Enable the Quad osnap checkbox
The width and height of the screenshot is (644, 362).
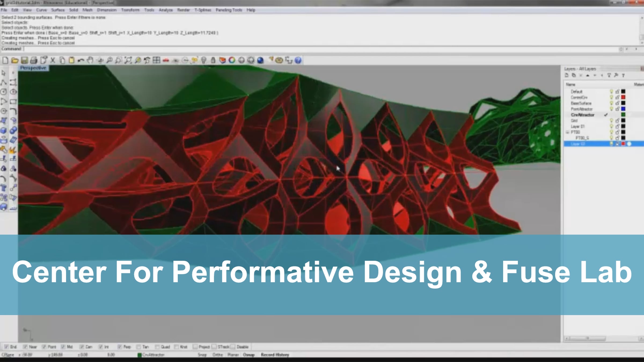click(x=157, y=347)
